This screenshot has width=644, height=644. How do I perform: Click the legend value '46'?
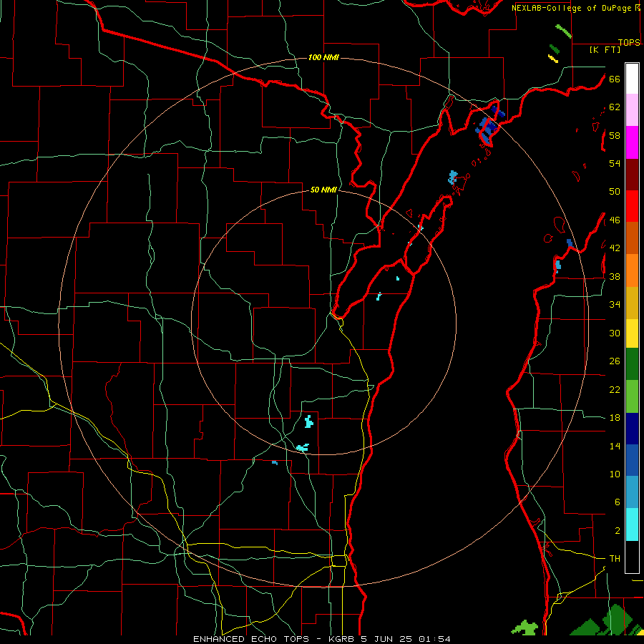point(615,220)
